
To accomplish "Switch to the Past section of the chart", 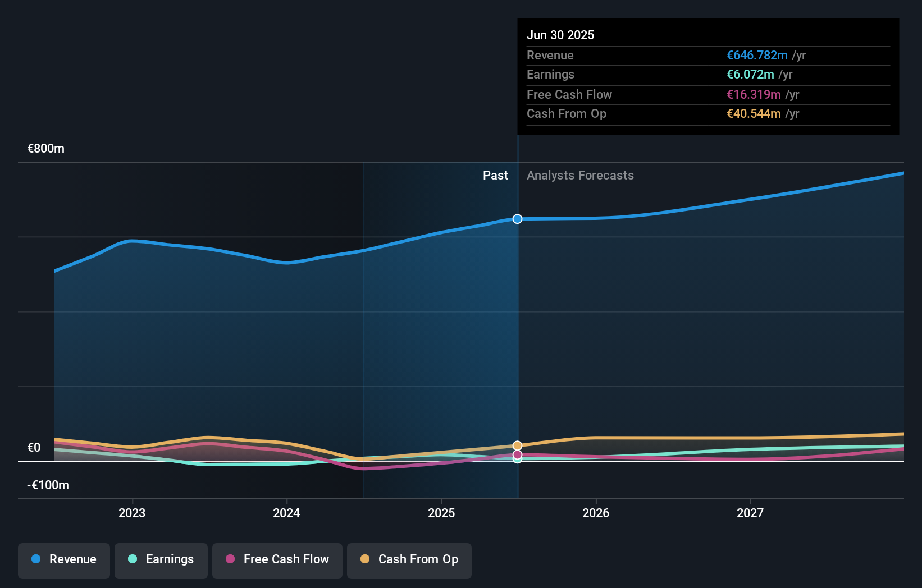I will [x=495, y=175].
